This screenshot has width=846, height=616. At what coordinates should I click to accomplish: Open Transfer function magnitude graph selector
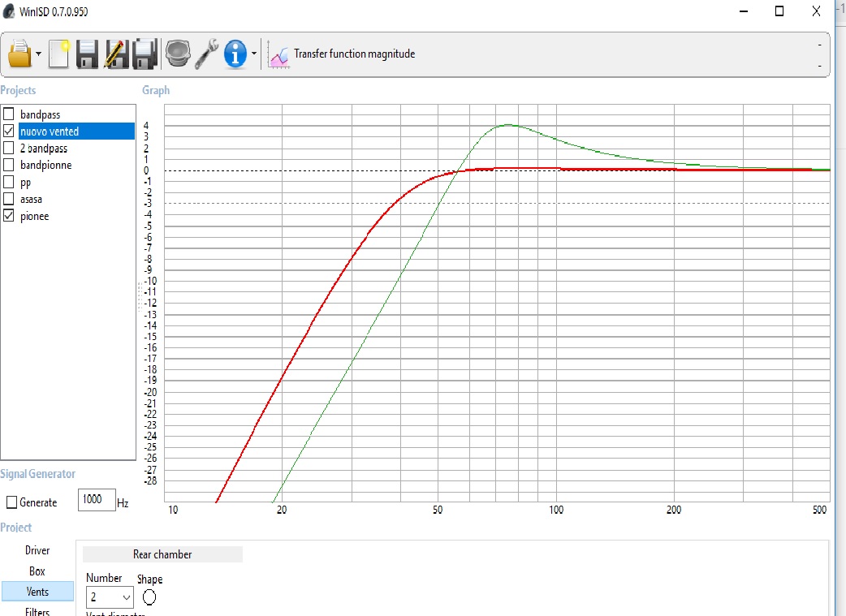tap(355, 54)
